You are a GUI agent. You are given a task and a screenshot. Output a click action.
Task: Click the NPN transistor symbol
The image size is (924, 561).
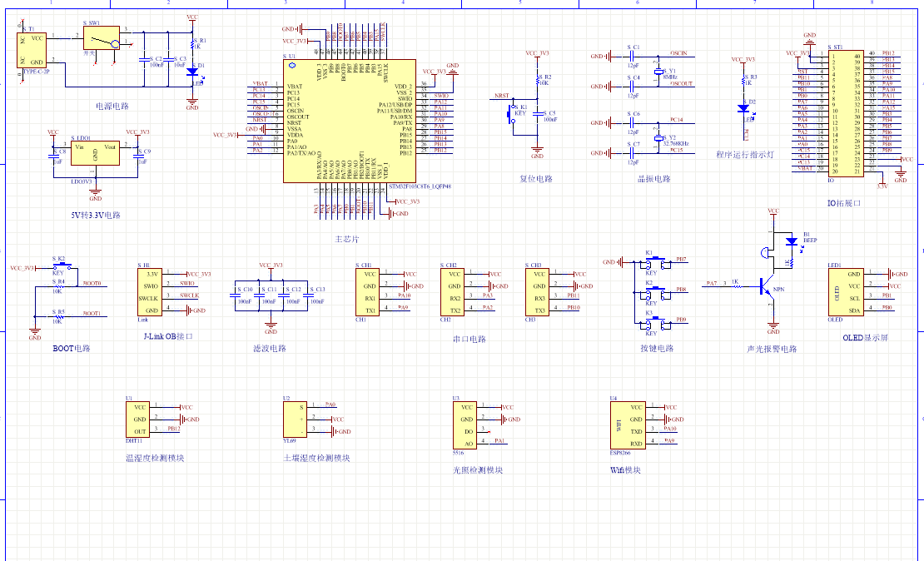tap(767, 288)
